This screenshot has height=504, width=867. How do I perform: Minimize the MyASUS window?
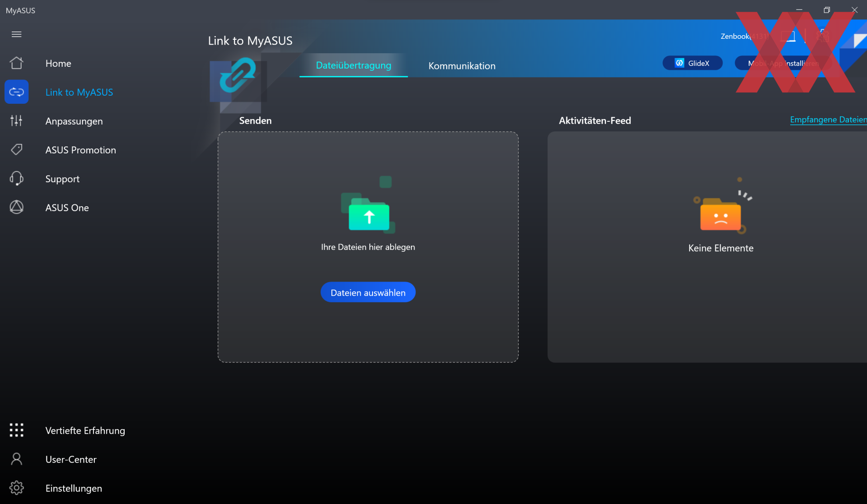pos(799,10)
